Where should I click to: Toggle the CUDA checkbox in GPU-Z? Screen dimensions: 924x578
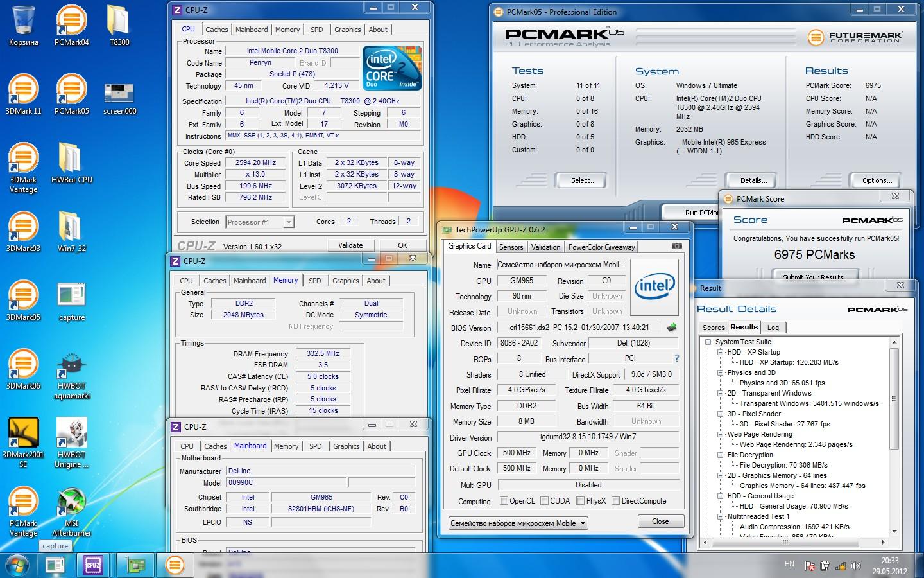click(544, 501)
